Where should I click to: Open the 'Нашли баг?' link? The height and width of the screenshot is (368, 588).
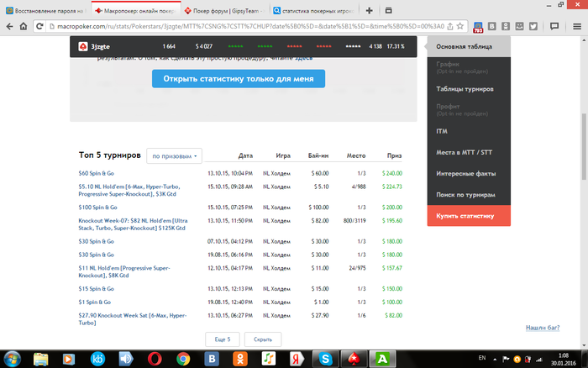[543, 328]
